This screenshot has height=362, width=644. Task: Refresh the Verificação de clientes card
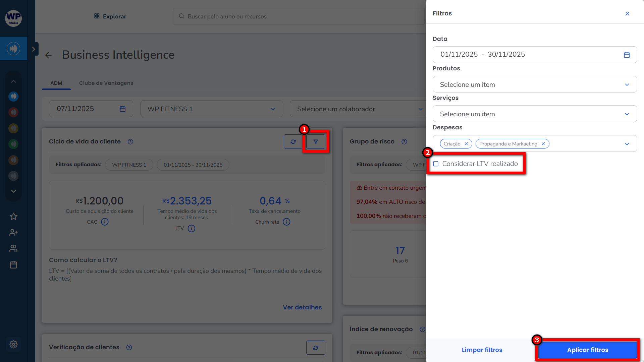click(316, 348)
